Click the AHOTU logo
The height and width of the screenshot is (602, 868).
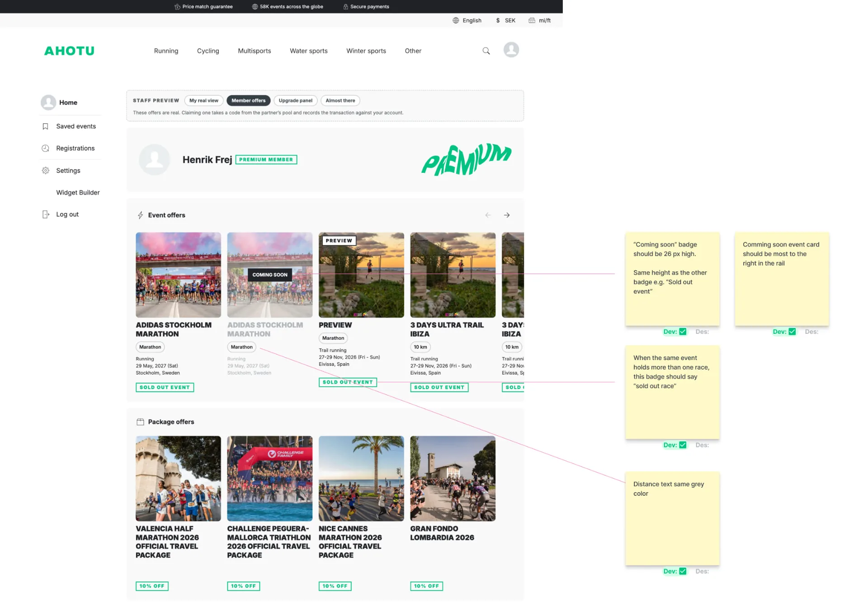point(69,51)
